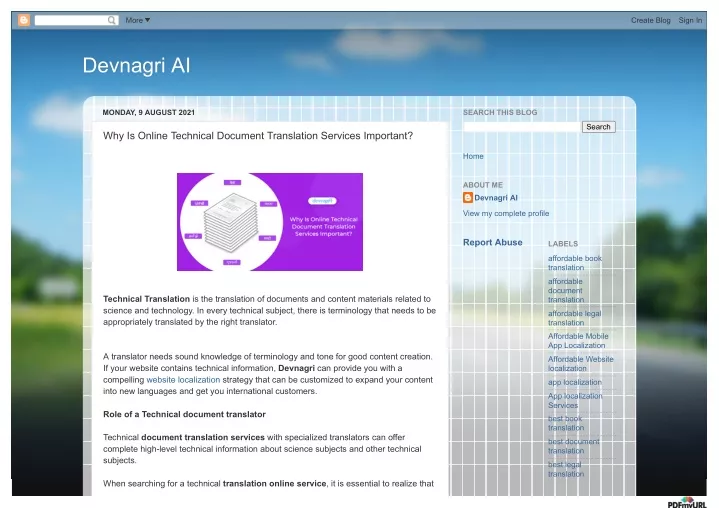Open the best document translation label
This screenshot has height=508, width=719.
[573, 446]
